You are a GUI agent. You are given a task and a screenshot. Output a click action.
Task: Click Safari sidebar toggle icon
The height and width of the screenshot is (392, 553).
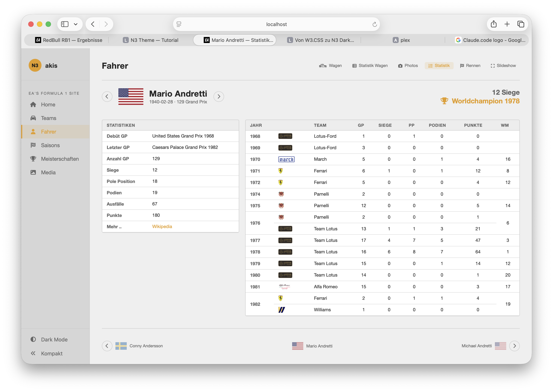tap(65, 24)
